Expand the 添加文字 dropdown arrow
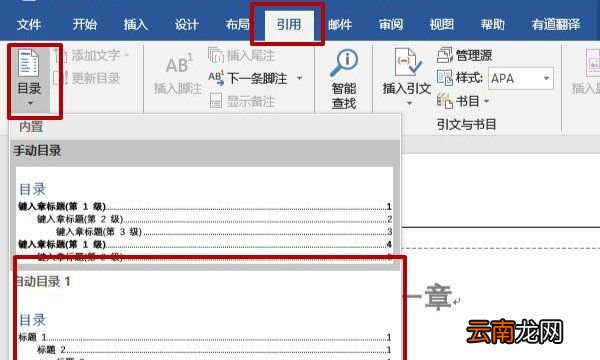 pos(127,56)
